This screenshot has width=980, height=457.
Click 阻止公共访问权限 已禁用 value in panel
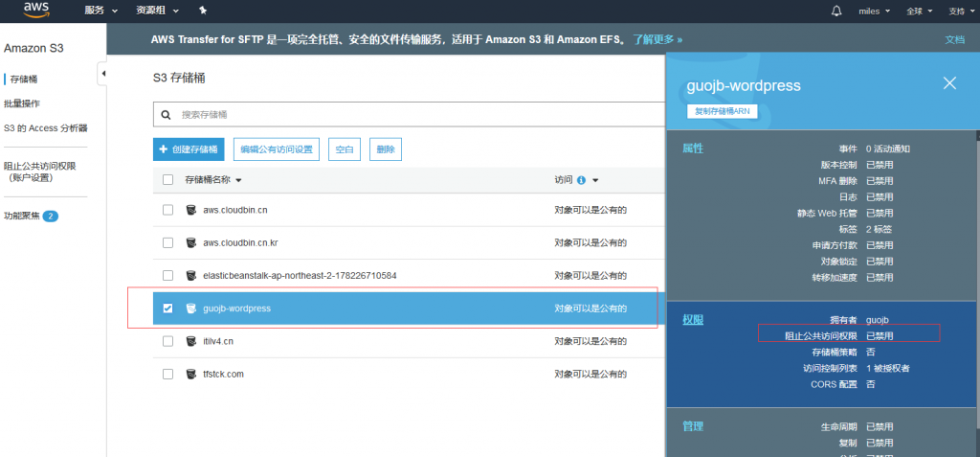point(880,336)
